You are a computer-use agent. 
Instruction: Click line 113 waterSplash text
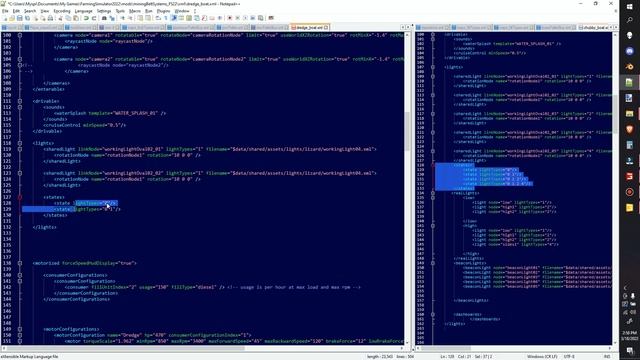[110, 113]
